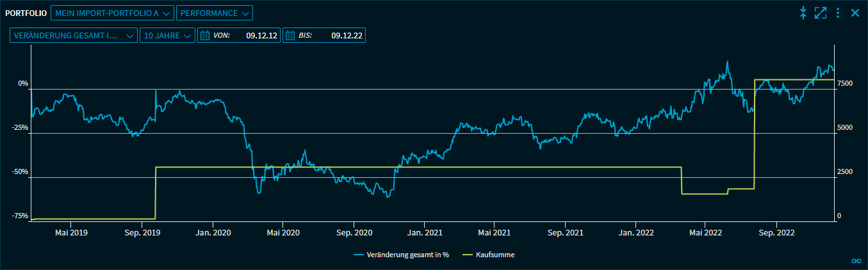Click the PORTFOLIO widget title
The width and height of the screenshot is (868, 270).
tap(26, 13)
